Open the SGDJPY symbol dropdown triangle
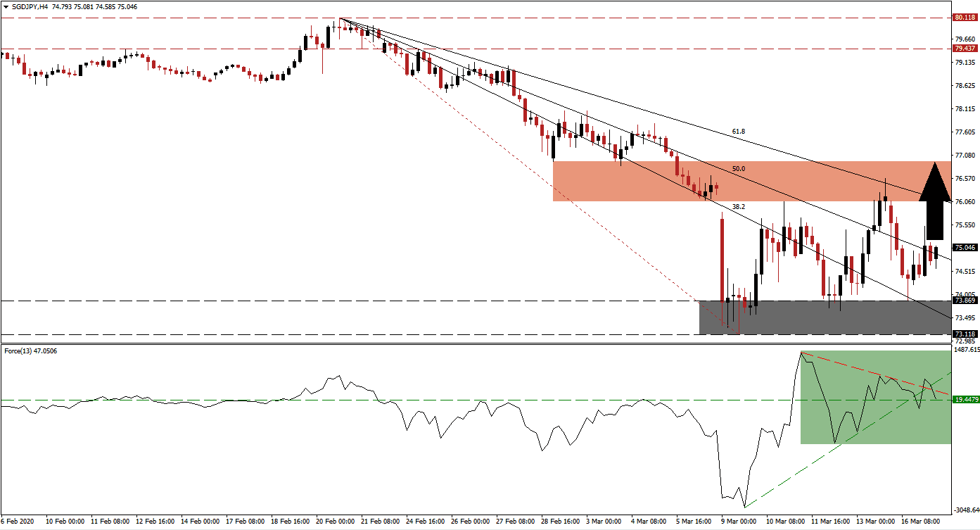 tap(6, 6)
